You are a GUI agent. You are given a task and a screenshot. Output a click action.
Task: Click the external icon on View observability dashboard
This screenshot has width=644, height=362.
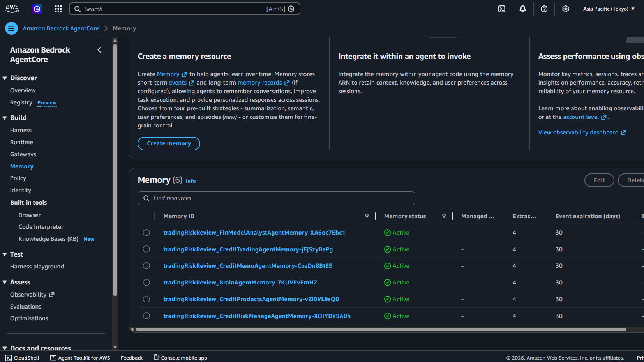[624, 132]
